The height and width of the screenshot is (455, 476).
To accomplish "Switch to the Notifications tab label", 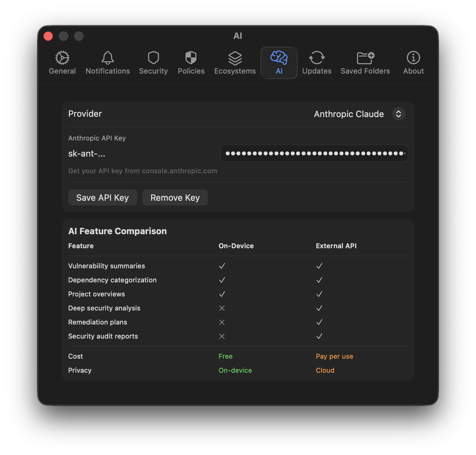I will 108,71.
